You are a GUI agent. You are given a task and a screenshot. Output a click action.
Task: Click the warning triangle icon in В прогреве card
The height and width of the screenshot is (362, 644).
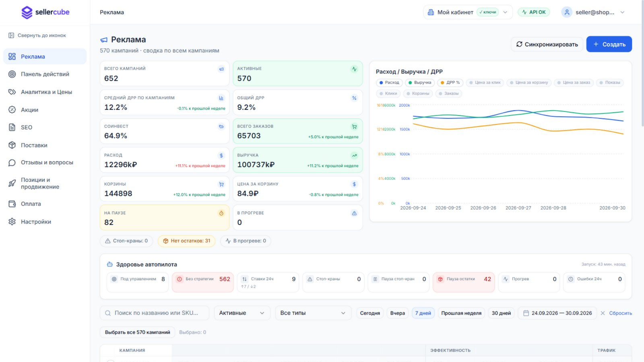(x=354, y=213)
